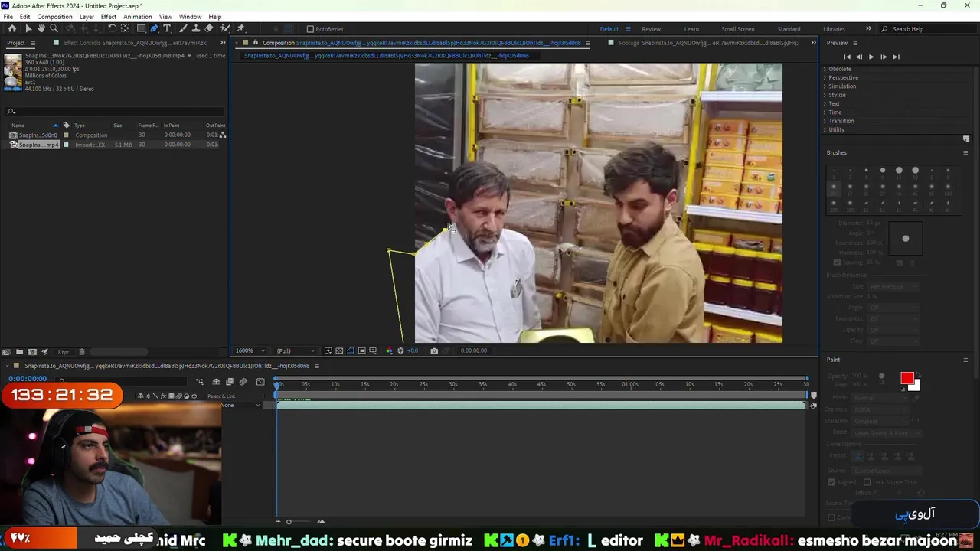The image size is (980, 551).
Task: Switch to the Standard workspace
Action: coord(789,29)
